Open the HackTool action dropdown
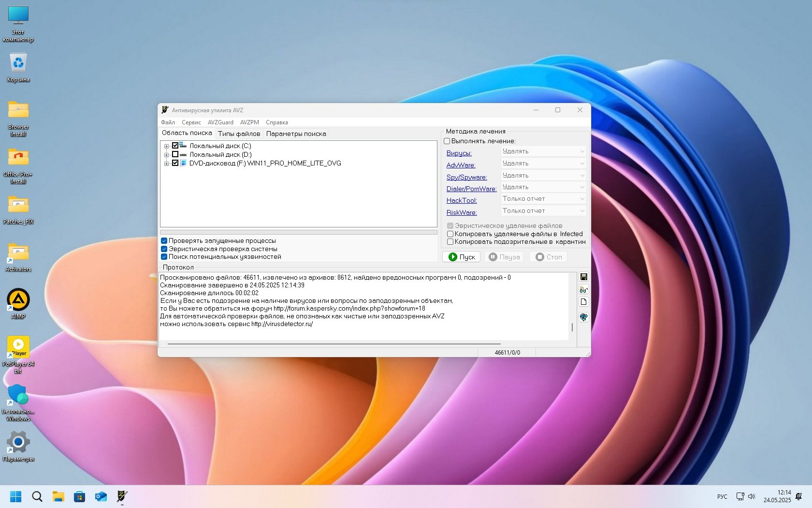The image size is (812, 508). pyautogui.click(x=543, y=199)
